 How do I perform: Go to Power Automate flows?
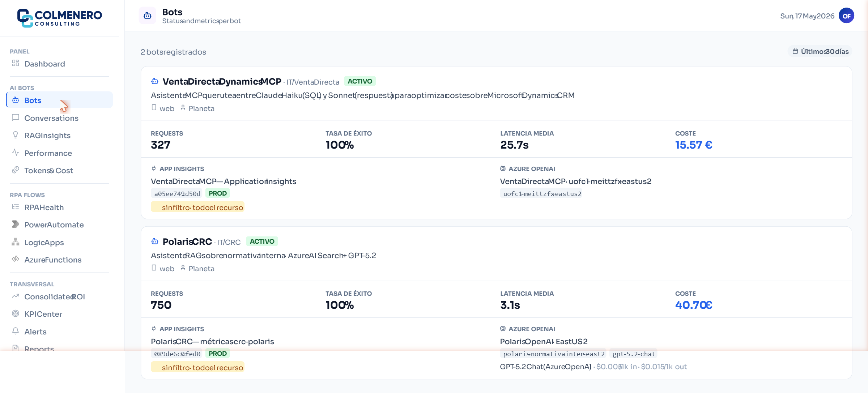(x=59, y=225)
